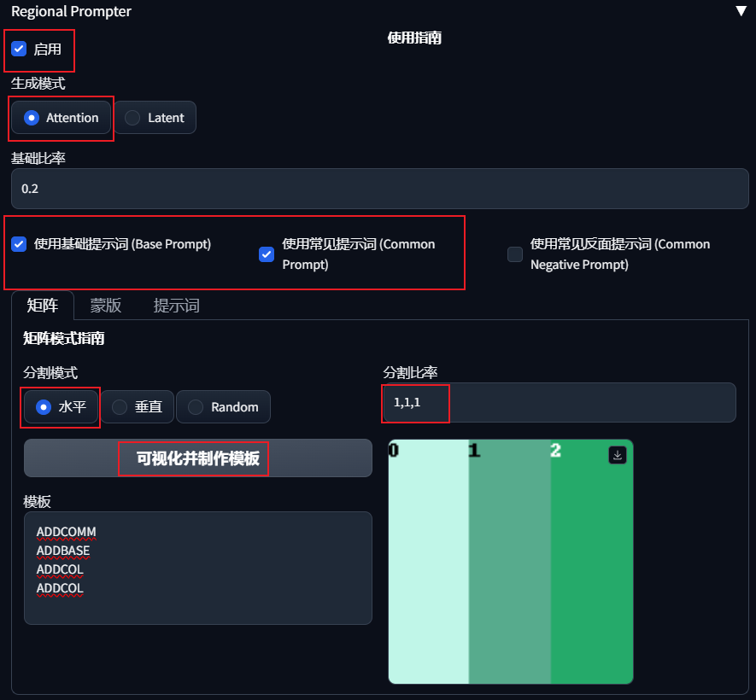Viewport: 756px width, 700px height.
Task: Enable 使用常见反面提示词 (Common Negative Prompt)
Action: [x=514, y=254]
